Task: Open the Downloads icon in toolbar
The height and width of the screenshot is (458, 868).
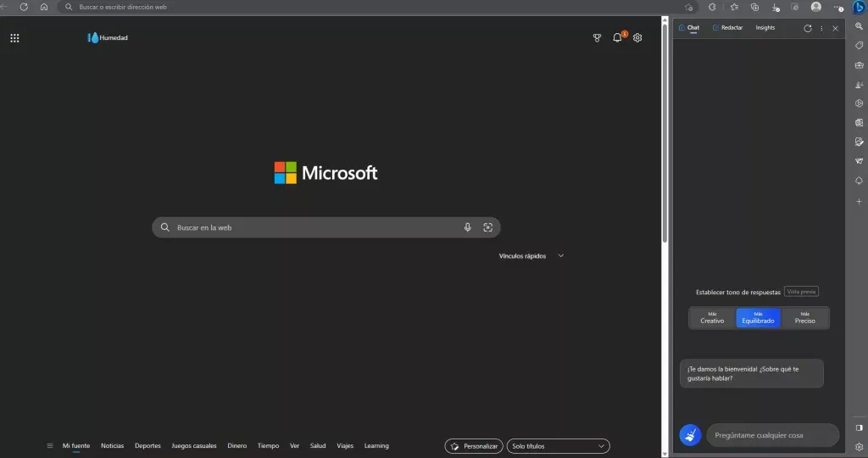Action: pyautogui.click(x=776, y=7)
